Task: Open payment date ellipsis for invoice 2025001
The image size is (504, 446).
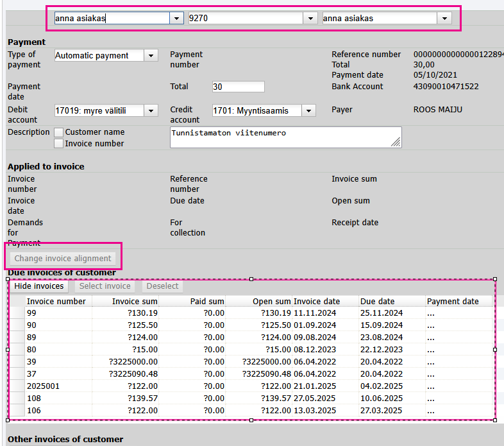Action: point(431,387)
